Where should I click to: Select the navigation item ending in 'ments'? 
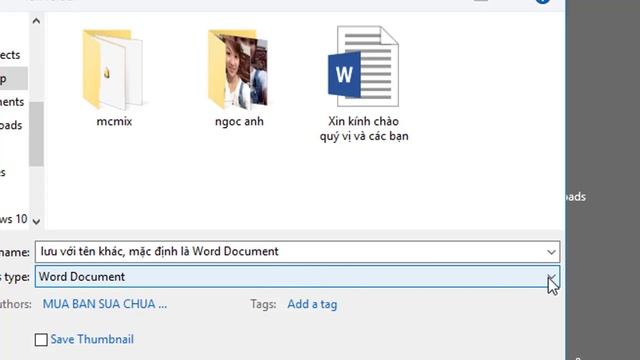tap(12, 102)
